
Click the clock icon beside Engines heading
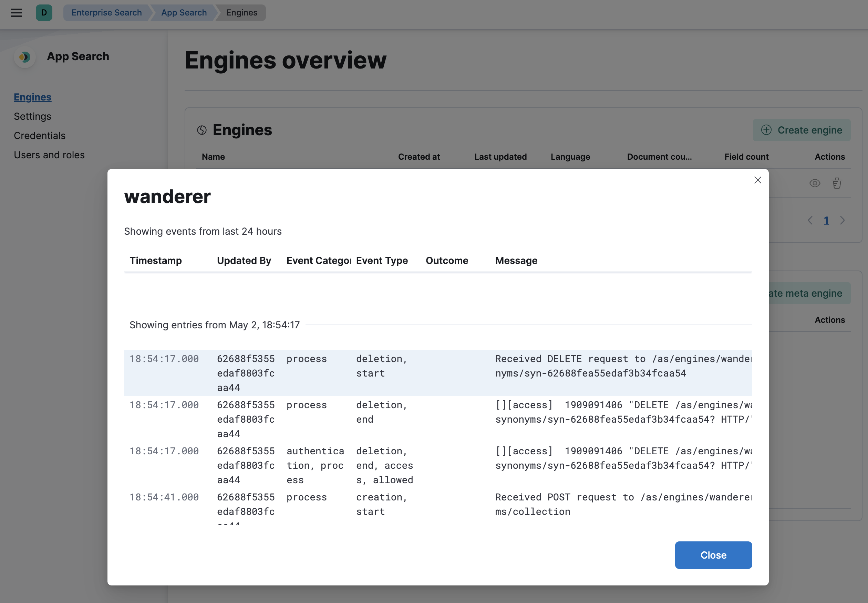point(201,130)
